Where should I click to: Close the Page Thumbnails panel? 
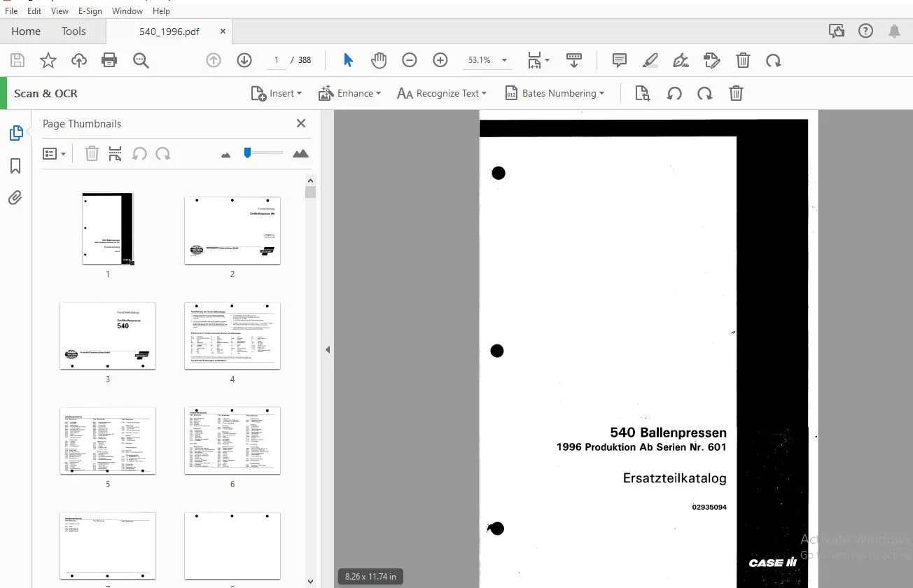tap(301, 124)
